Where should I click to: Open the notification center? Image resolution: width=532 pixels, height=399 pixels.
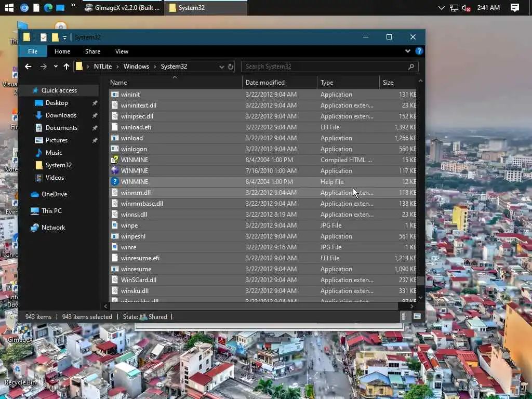click(515, 7)
